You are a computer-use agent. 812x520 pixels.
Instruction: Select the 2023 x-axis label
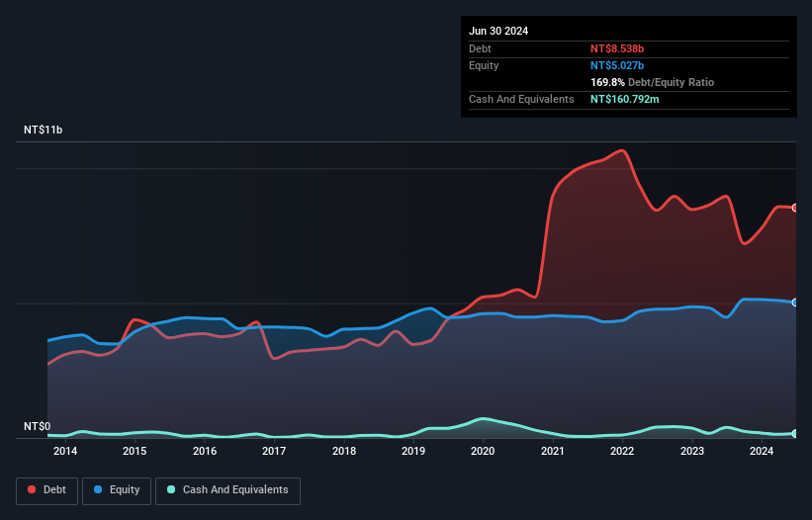(x=692, y=451)
